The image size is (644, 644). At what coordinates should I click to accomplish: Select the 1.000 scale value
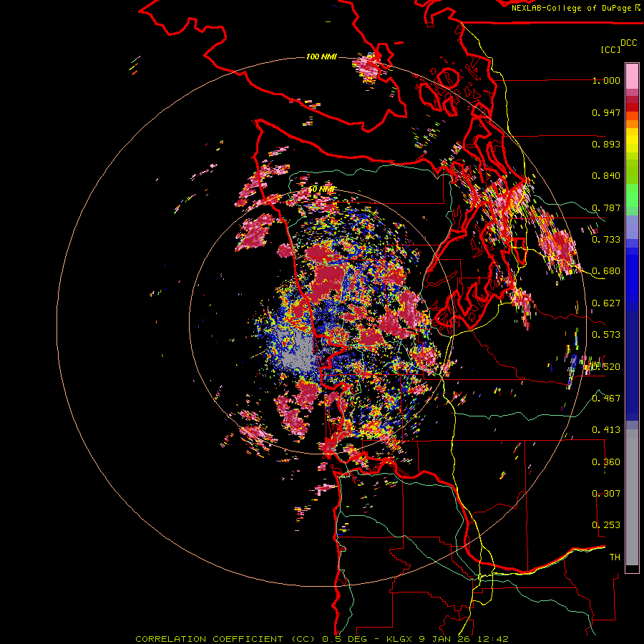[606, 80]
